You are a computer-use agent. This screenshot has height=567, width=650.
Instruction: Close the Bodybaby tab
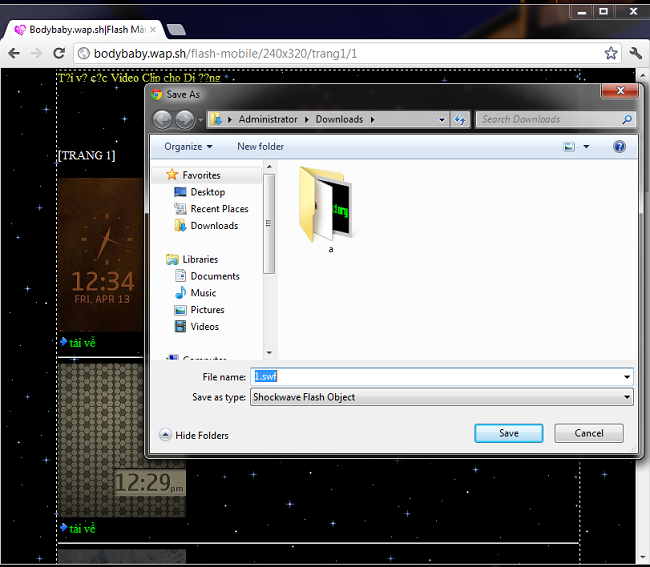153,30
